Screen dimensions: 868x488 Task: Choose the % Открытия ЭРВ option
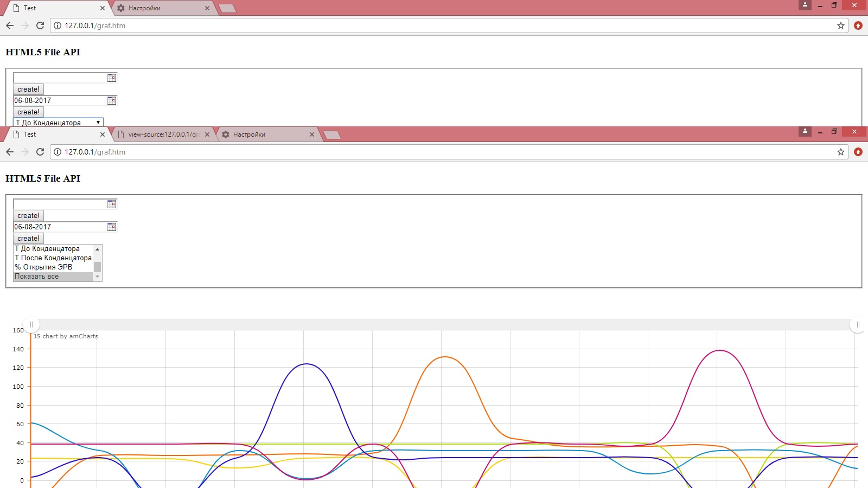[53, 267]
